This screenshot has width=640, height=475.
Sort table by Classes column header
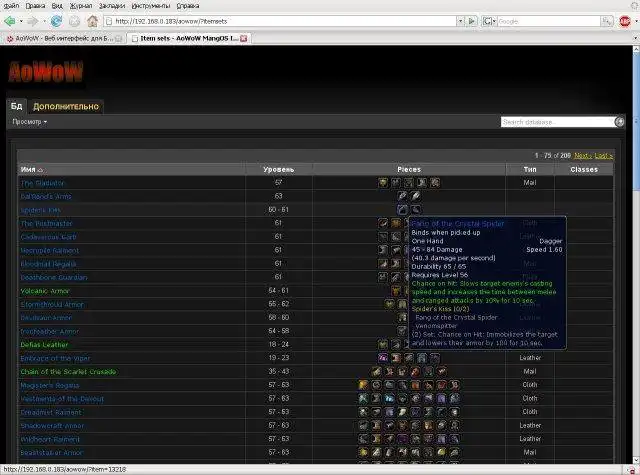[584, 169]
